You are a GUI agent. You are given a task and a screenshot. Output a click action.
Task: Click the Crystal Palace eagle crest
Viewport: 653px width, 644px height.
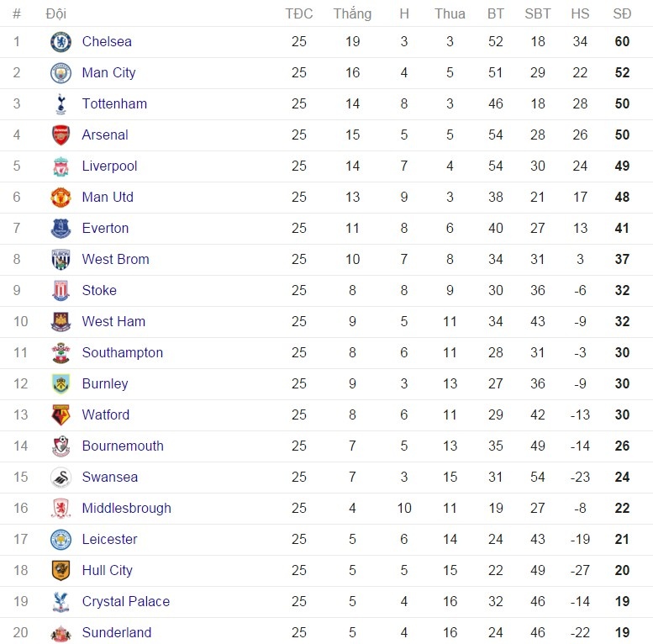pyautogui.click(x=61, y=602)
